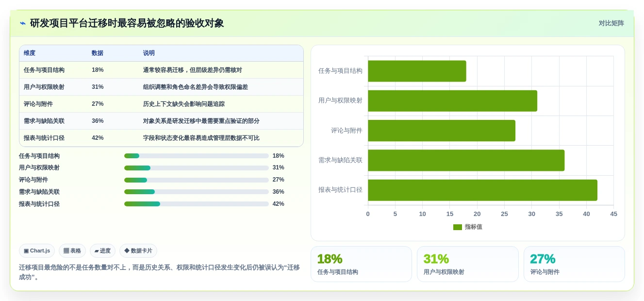The image size is (644, 301).
Task: Select the 进度 tag chip
Action: pos(102,251)
